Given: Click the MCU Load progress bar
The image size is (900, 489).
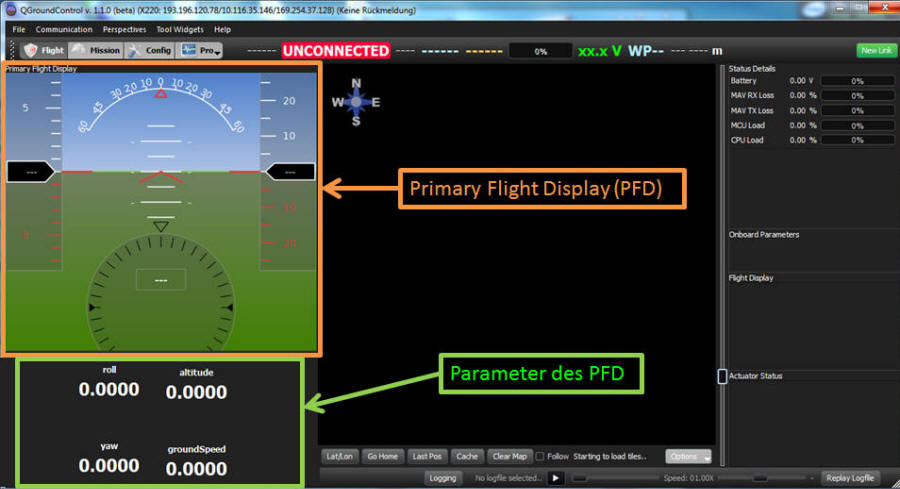Looking at the screenshot, I should (x=858, y=125).
